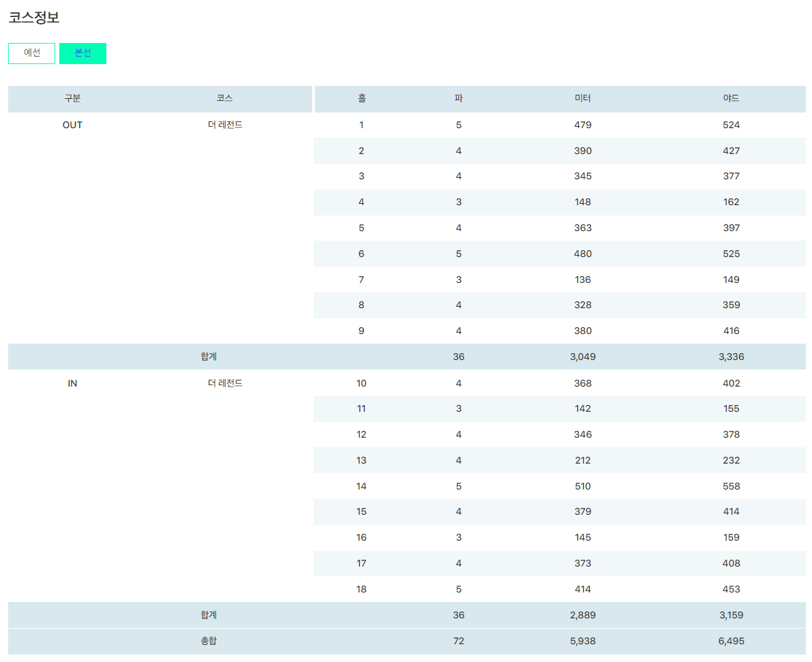812x662 pixels.
Task: Click the 파 column header
Action: (459, 98)
